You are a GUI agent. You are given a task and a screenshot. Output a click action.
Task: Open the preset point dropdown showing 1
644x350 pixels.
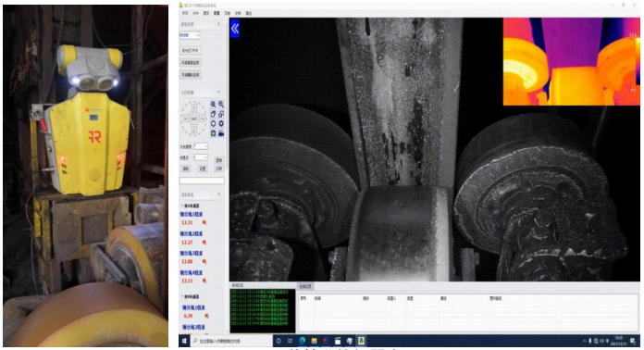pyautogui.click(x=201, y=156)
